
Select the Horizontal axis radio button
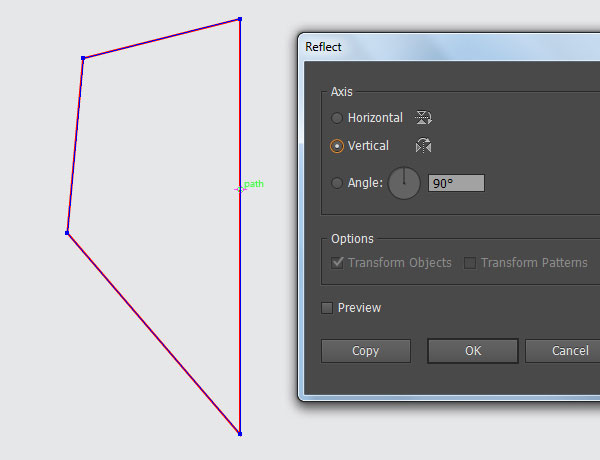pos(337,118)
